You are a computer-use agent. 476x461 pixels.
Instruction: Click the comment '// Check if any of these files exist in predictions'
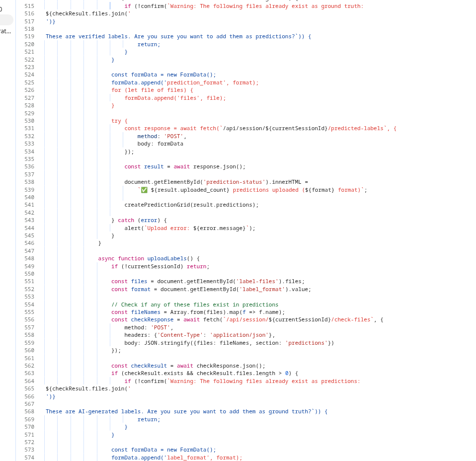(x=195, y=305)
